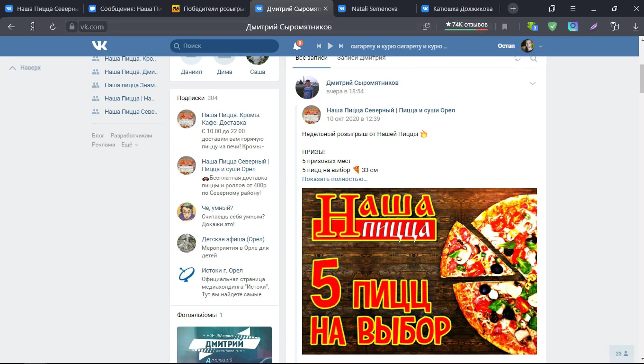Open reposted Наша Пицца Северный community link
This screenshot has width=644, height=364.
(391, 110)
